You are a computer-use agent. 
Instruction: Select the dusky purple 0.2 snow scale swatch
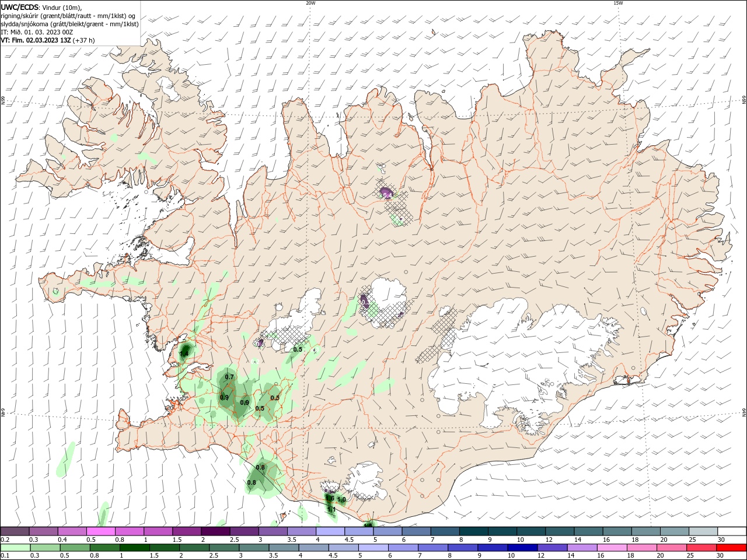[x=15, y=531]
